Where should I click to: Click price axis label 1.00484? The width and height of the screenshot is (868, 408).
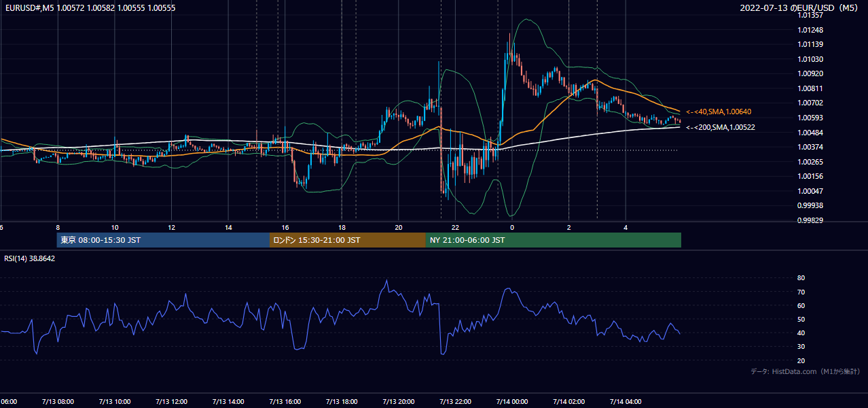coord(810,132)
